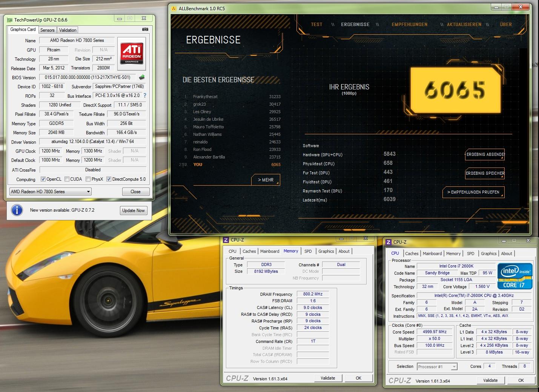
Task: Click OK in CPU-Z memory window
Action: pyautogui.click(x=359, y=378)
